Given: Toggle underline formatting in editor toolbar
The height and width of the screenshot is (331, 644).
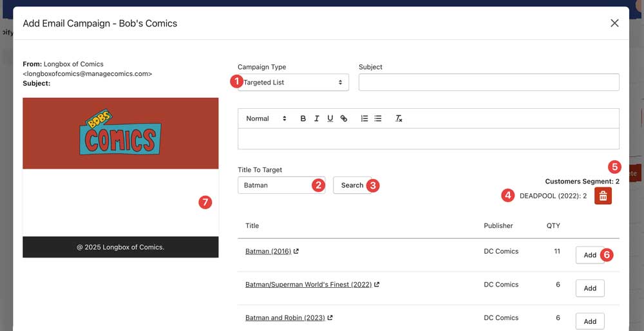Looking at the screenshot, I should click(x=330, y=118).
